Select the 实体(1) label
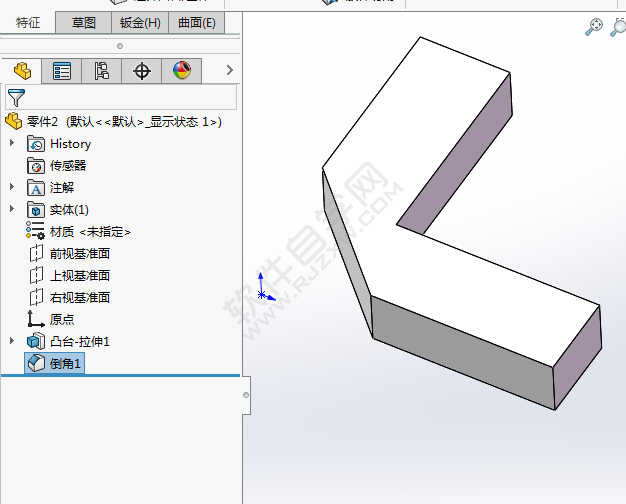This screenshot has width=626, height=504. [69, 210]
